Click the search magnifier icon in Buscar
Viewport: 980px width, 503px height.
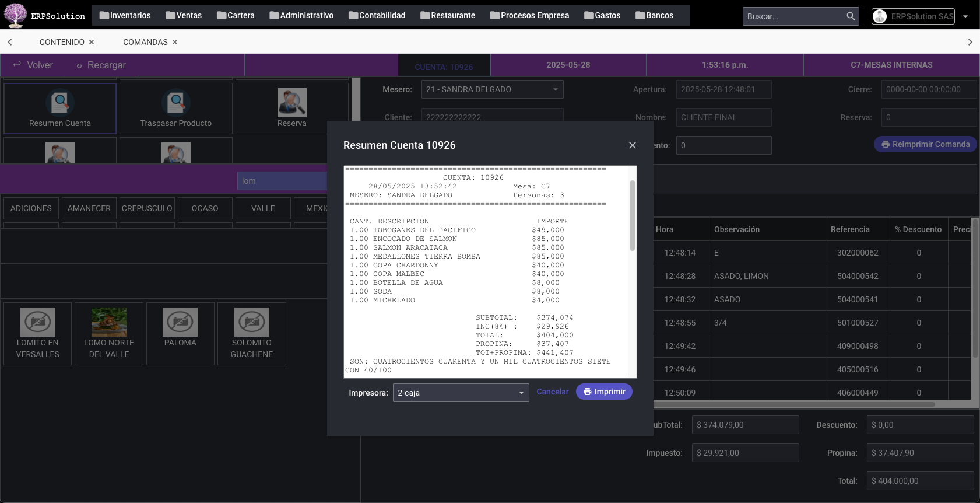[851, 16]
